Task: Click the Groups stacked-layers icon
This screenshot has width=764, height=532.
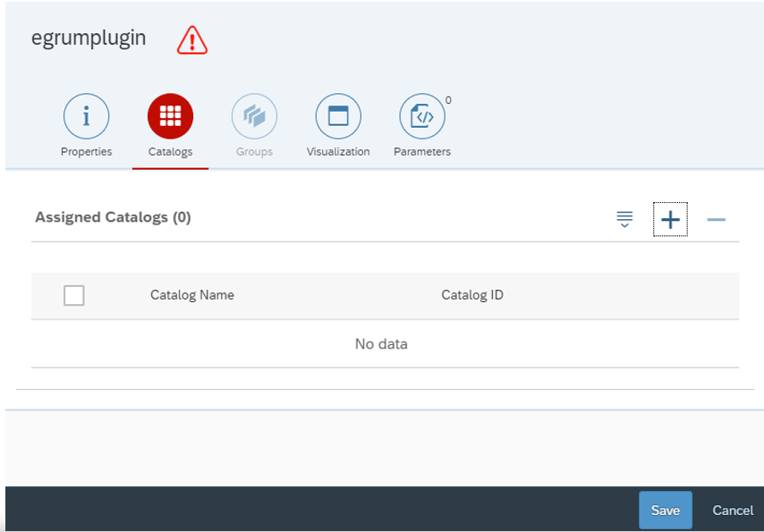Action: click(254, 116)
